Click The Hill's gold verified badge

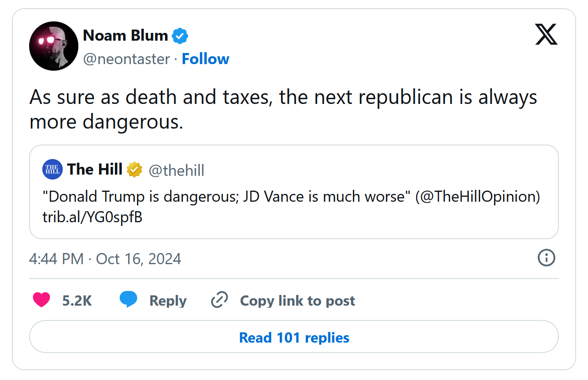tap(134, 169)
